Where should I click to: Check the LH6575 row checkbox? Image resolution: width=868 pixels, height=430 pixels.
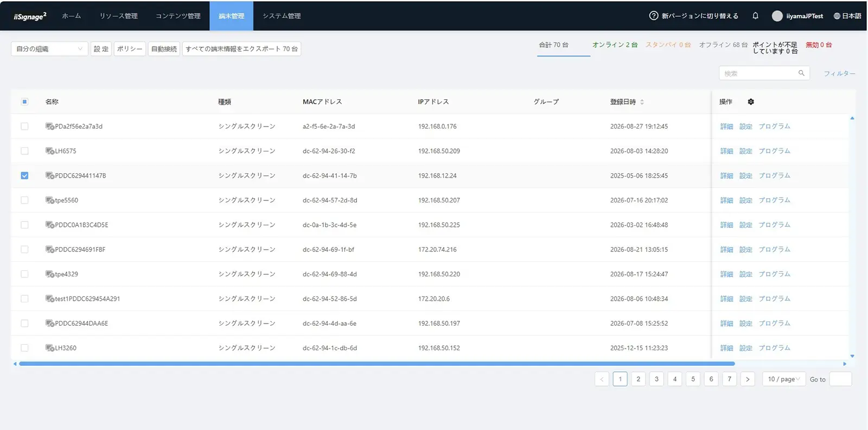24,151
